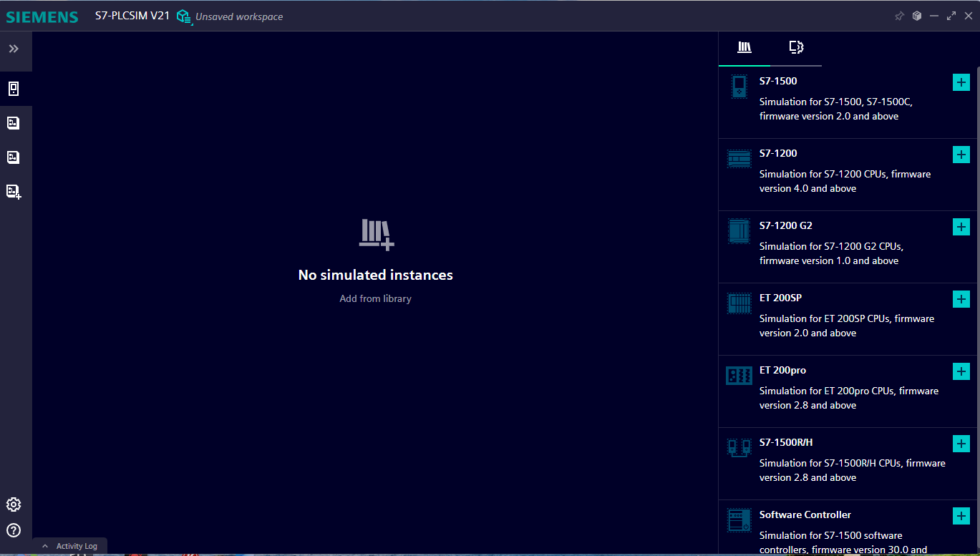The width and height of the screenshot is (980, 556).
Task: Click the cube icon in title bar
Action: click(916, 16)
